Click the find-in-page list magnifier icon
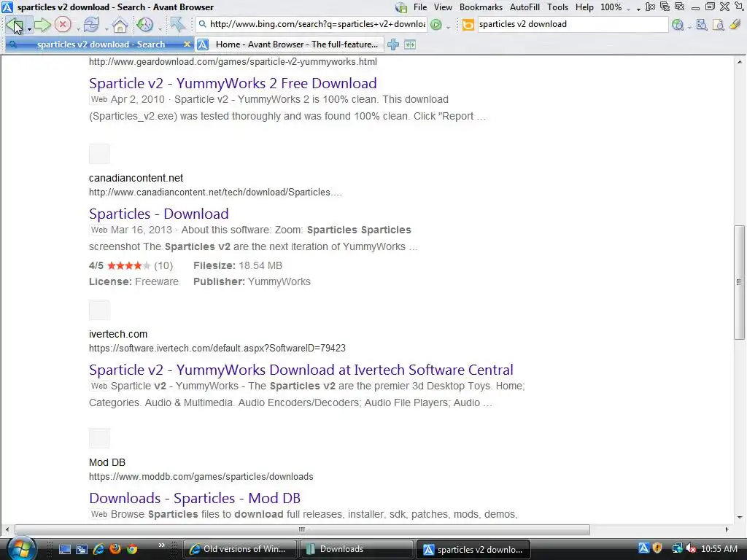747x560 pixels. (x=702, y=25)
